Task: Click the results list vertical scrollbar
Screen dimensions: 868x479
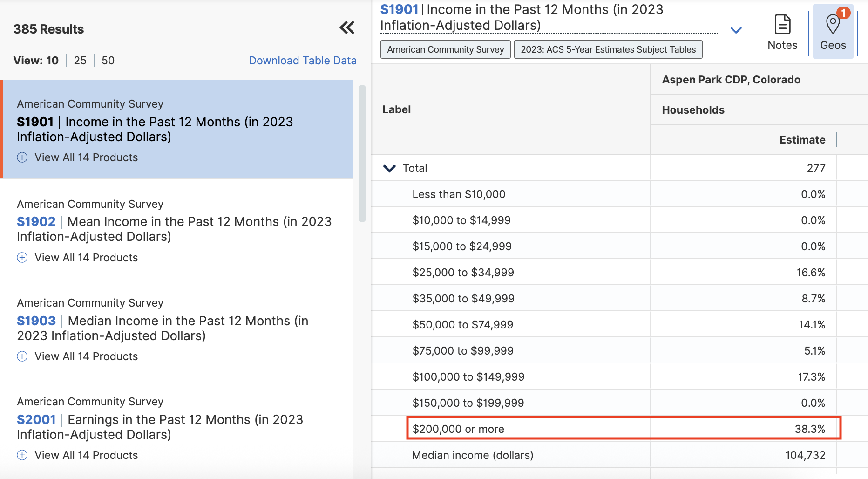Action: tap(362, 154)
